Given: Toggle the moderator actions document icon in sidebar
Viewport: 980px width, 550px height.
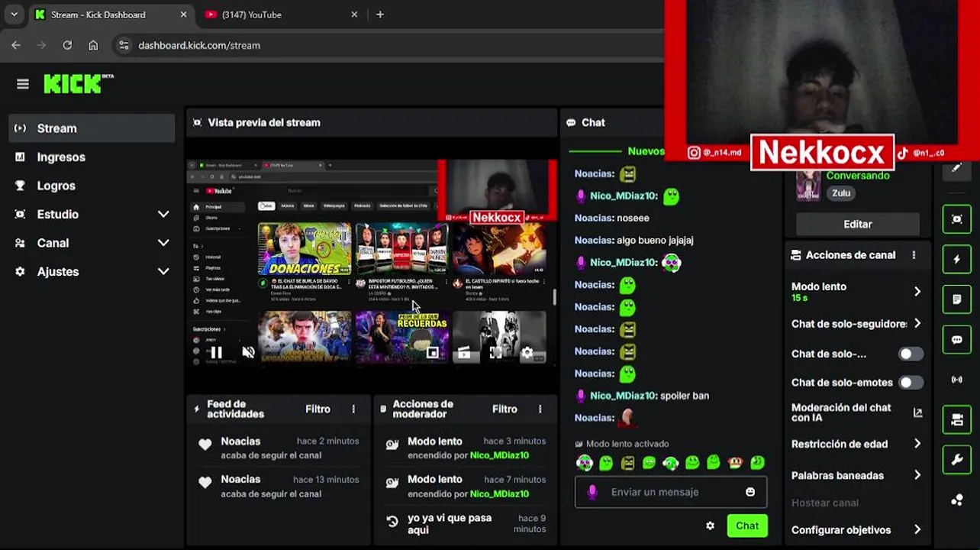Looking at the screenshot, I should pos(957,299).
